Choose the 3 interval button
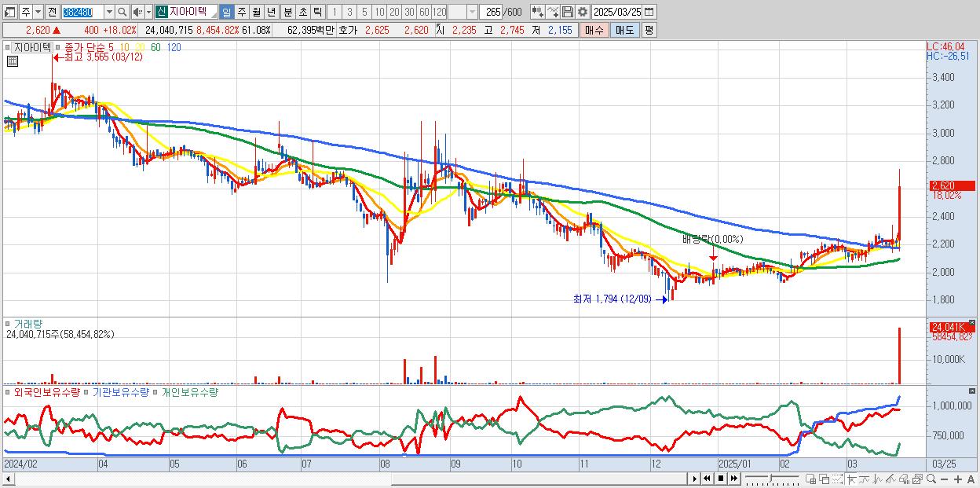This screenshot has width=980, height=488. (349, 12)
